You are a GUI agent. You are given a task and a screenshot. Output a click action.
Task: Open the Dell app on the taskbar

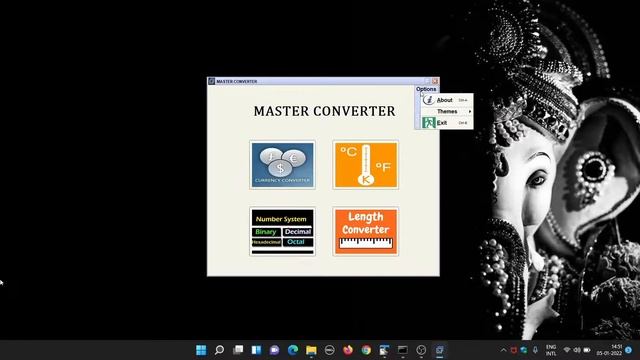coord(329,350)
